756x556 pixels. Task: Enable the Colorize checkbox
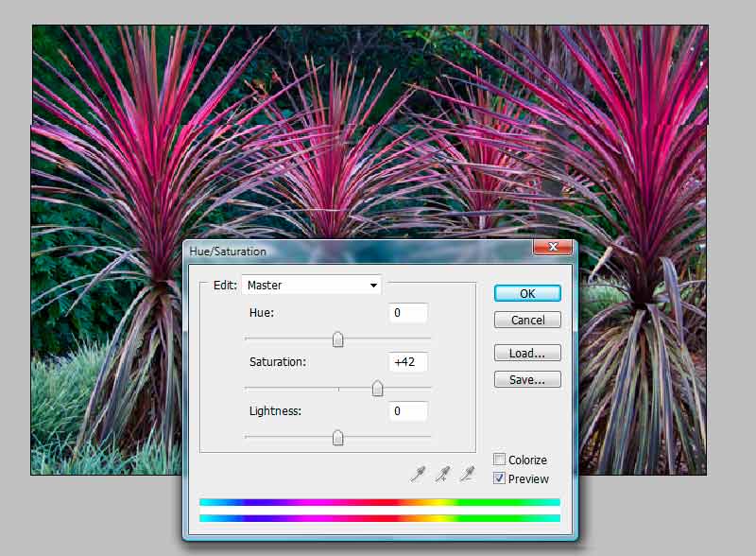[500, 459]
